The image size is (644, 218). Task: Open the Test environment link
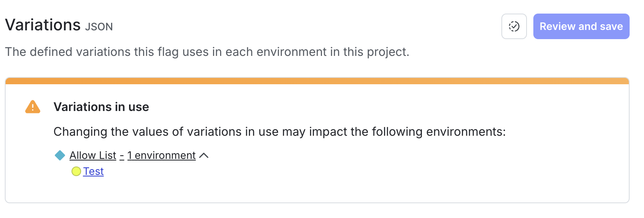[x=93, y=171]
